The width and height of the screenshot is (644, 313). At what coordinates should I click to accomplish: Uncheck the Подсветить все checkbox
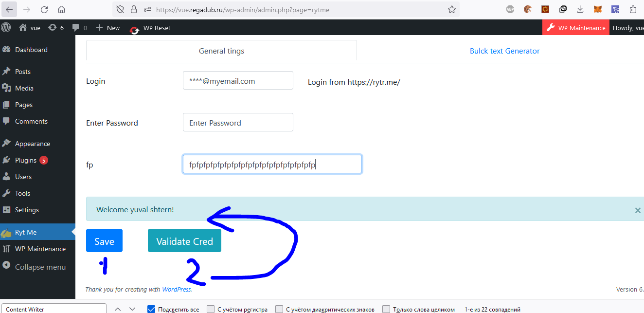[x=151, y=309]
